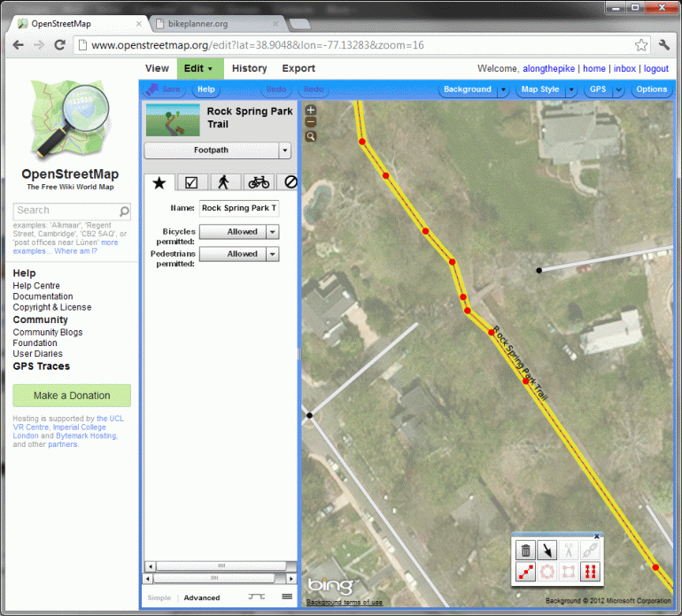This screenshot has width=682, height=616.
Task: Open the GPS dropdown arrow
Action: click(618, 90)
